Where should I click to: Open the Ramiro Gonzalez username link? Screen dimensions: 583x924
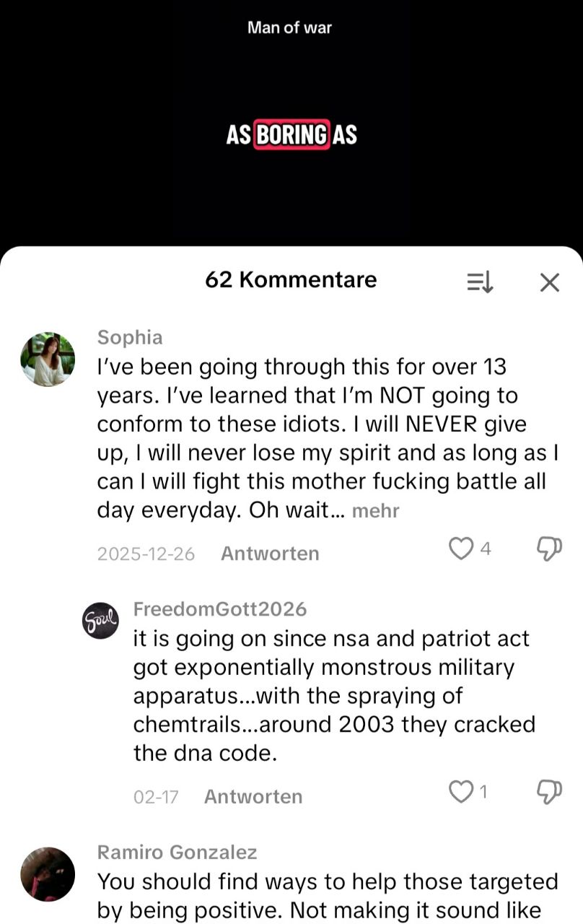point(177,853)
